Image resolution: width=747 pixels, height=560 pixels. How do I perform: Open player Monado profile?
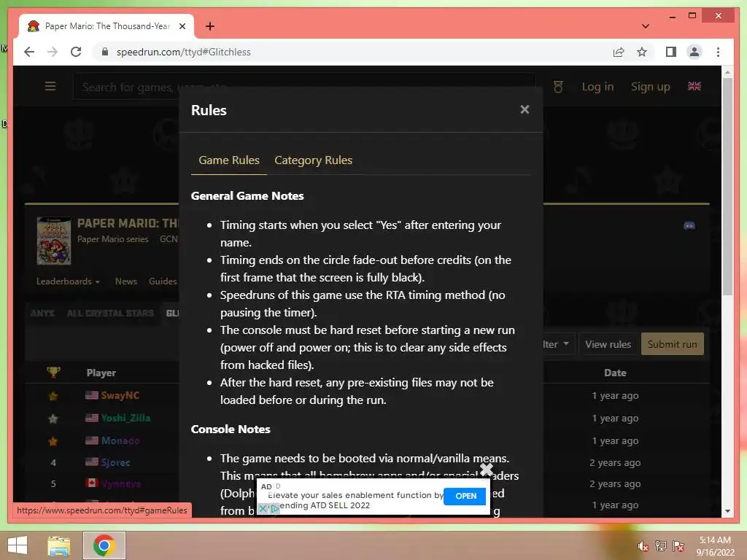tap(120, 440)
